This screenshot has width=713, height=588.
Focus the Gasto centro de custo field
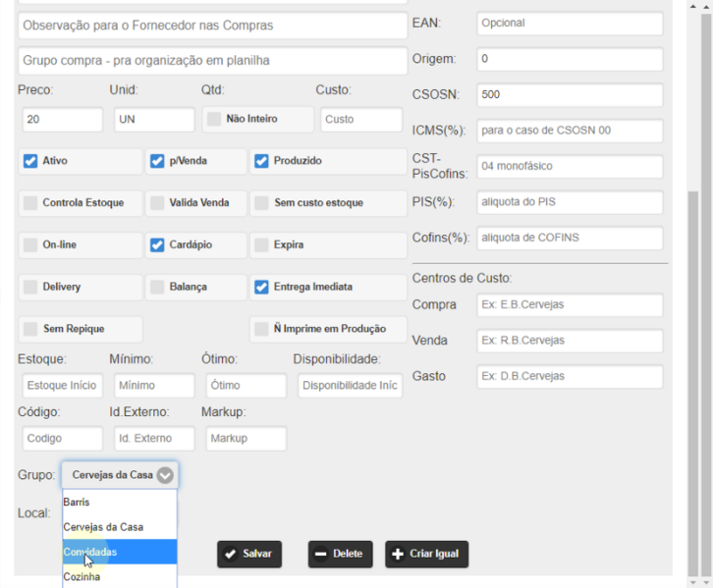[x=570, y=376]
